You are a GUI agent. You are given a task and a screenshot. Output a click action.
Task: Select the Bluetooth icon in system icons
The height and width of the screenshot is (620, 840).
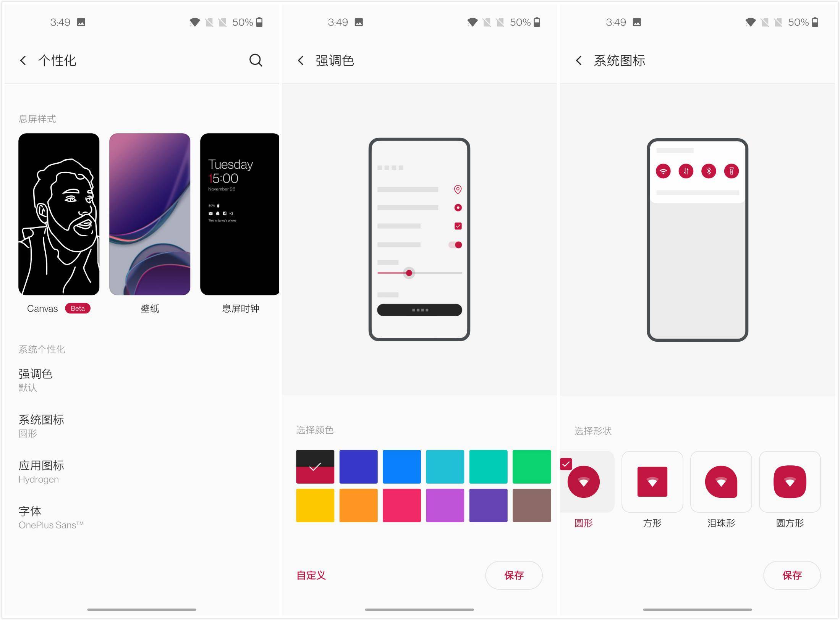(708, 171)
